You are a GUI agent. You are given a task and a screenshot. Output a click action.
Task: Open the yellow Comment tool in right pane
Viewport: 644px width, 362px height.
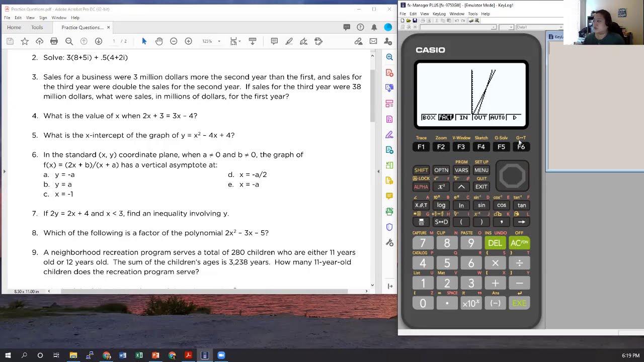pyautogui.click(x=389, y=196)
